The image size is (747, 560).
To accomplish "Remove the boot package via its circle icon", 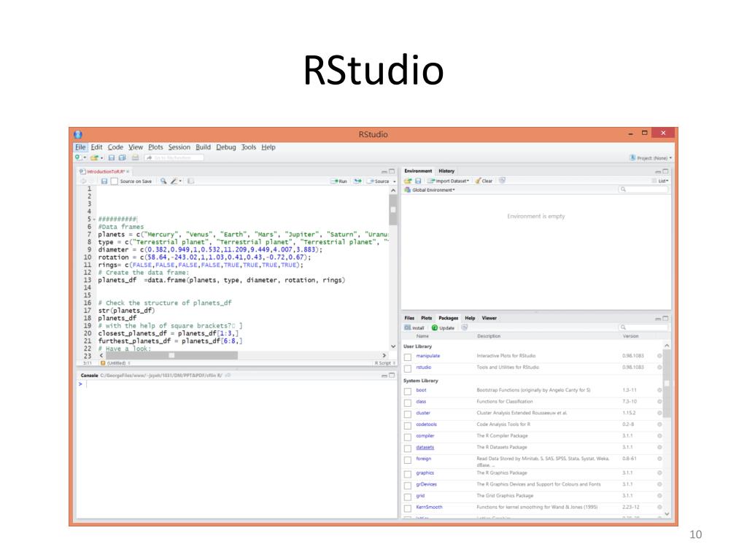I will pos(659,391).
